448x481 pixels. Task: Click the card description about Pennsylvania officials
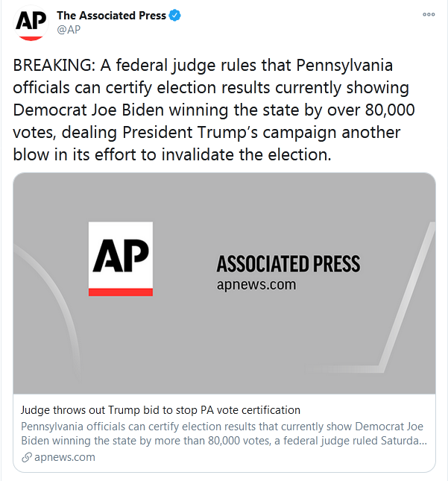pos(224,433)
